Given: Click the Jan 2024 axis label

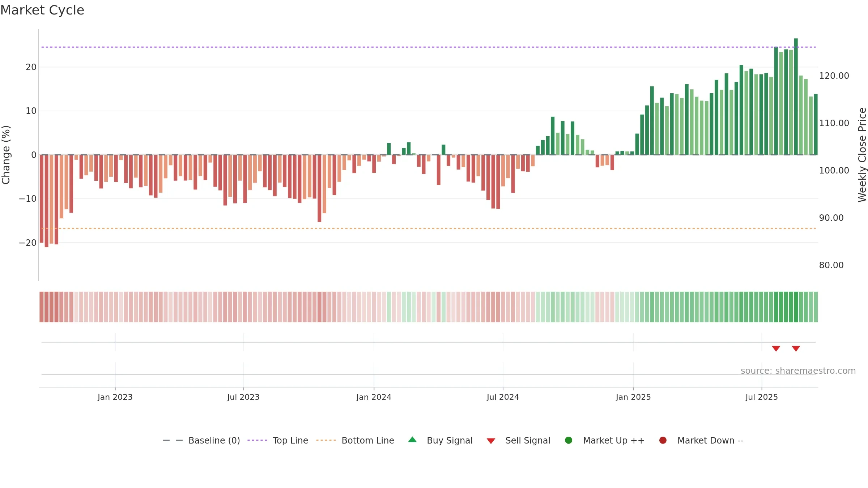Looking at the screenshot, I should point(374,397).
